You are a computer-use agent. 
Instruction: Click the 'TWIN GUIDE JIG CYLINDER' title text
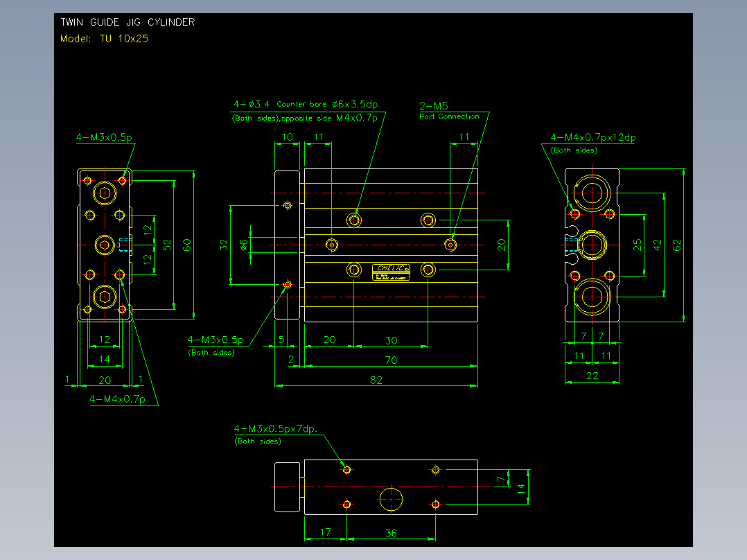[x=128, y=22]
